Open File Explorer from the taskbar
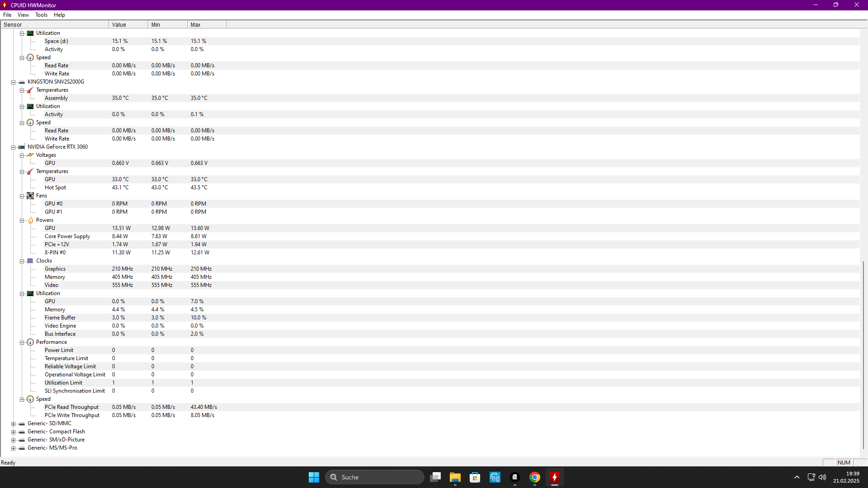868x488 pixels. coord(455,477)
